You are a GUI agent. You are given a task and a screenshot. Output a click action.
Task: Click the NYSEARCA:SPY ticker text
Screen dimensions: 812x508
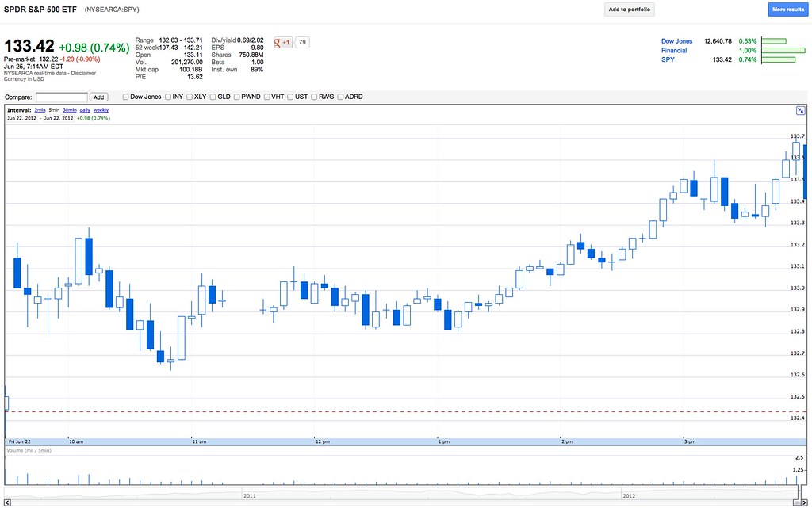coord(112,10)
